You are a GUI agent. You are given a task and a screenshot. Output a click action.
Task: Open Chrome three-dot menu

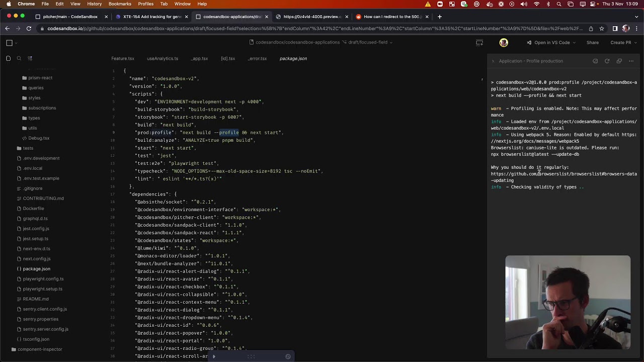pyautogui.click(x=636, y=29)
